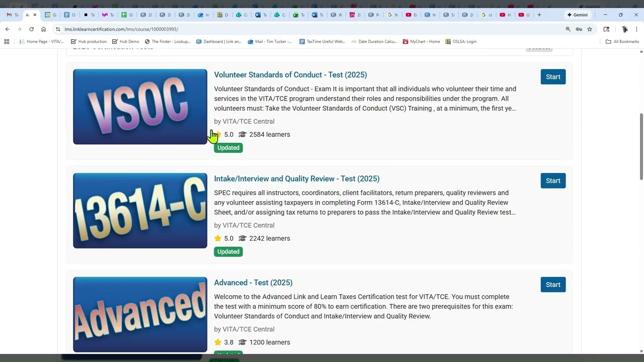Click the star rating icon for Intake/Interview

click(x=218, y=238)
